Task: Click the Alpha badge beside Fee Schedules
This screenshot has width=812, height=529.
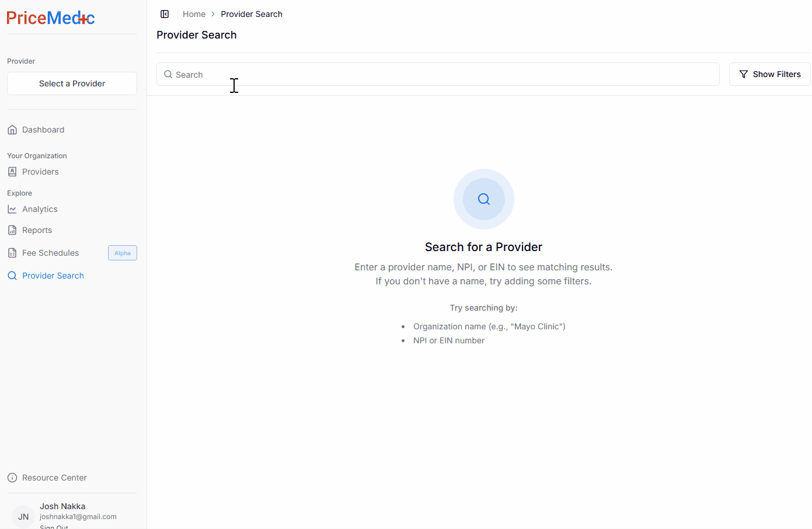Action: point(123,253)
